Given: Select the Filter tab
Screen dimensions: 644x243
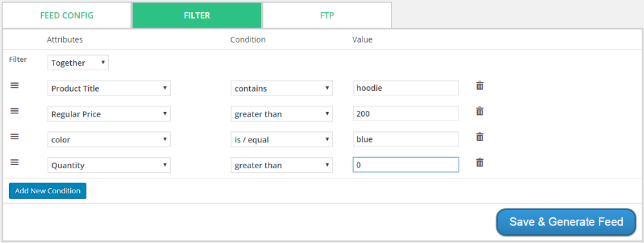Looking at the screenshot, I should [196, 15].
